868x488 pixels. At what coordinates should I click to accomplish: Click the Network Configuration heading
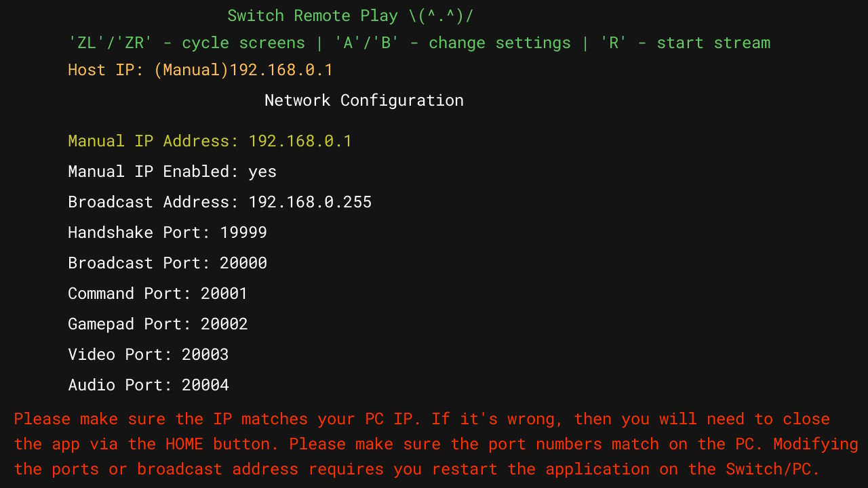pyautogui.click(x=364, y=100)
